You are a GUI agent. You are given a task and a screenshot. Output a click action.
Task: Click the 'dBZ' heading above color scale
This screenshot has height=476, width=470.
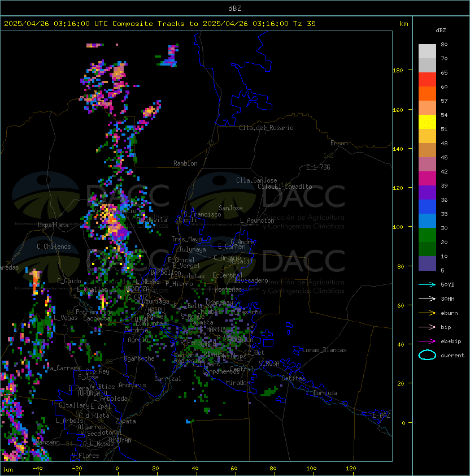point(441,31)
